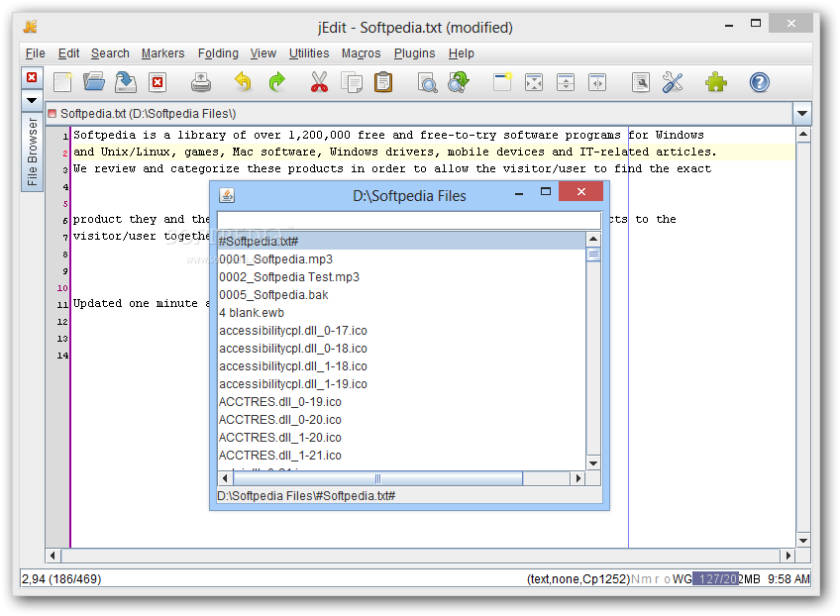Click the Unsplit toolbar icon
This screenshot has width=840, height=616.
point(534,82)
